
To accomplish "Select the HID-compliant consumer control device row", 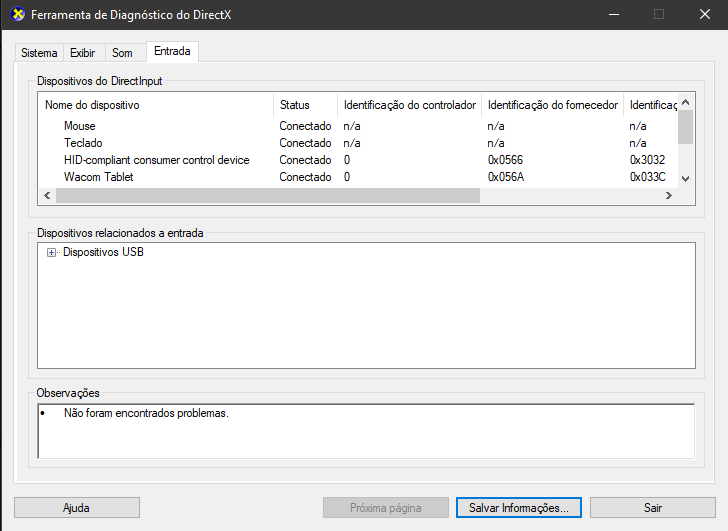I will (x=358, y=160).
